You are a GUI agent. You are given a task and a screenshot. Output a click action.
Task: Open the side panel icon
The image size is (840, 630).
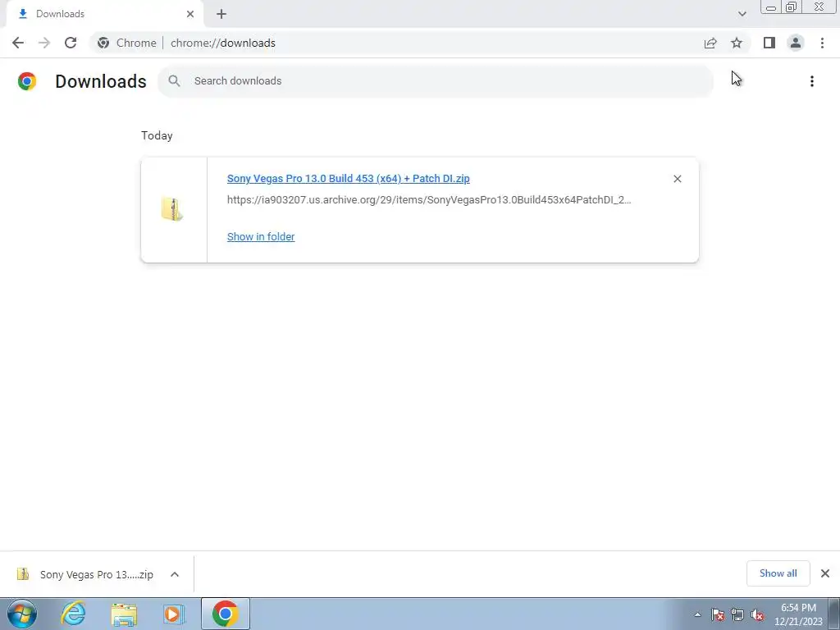769,43
